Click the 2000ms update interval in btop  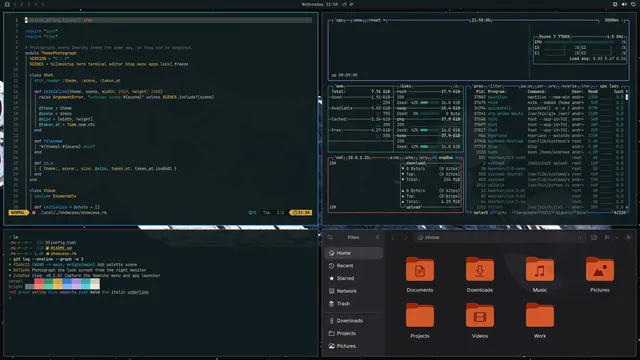[x=611, y=20]
